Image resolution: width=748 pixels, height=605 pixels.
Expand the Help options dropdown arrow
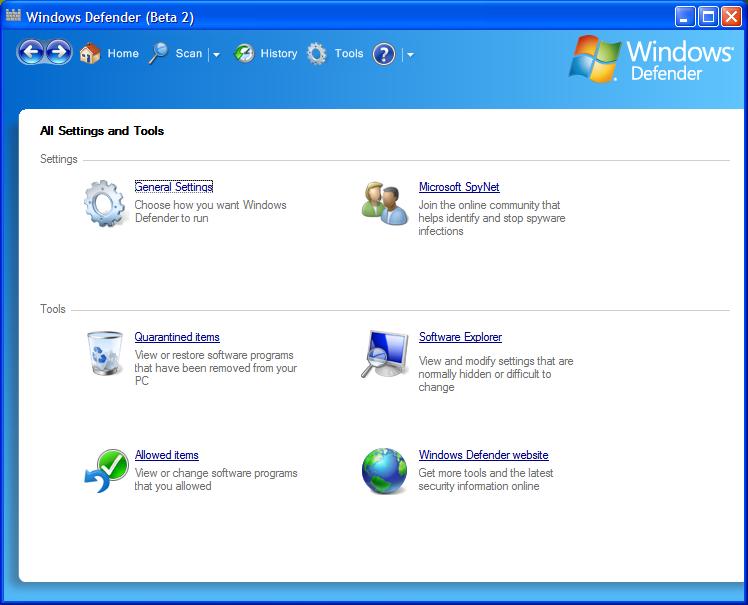410,54
